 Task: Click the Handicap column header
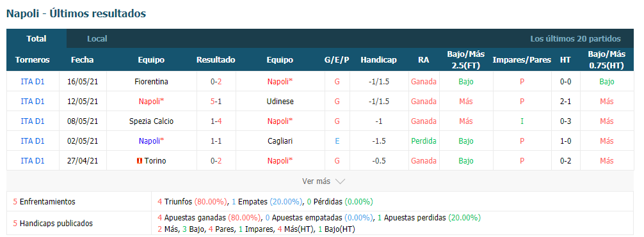coord(379,60)
